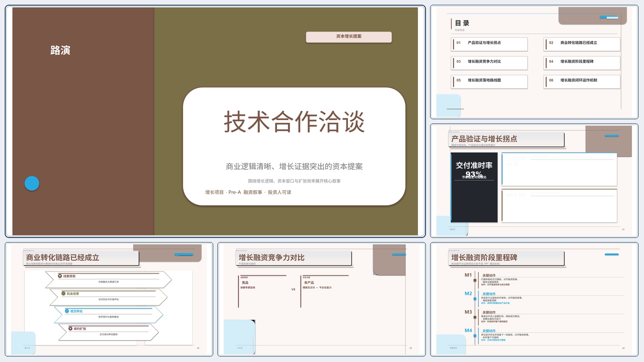Screen dimensions: 644x362
Task: Click subtitle 商业逻辑清晰、增长证据突出的资本提案
Action: [294, 167]
